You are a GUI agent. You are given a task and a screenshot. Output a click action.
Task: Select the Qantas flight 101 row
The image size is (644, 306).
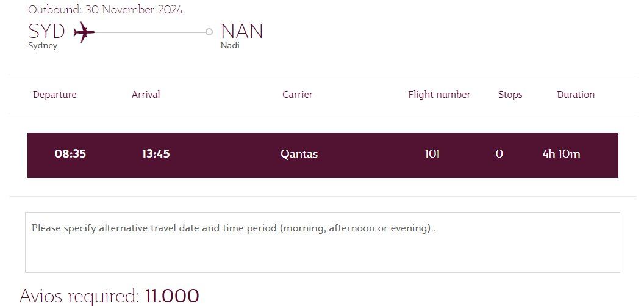click(323, 155)
